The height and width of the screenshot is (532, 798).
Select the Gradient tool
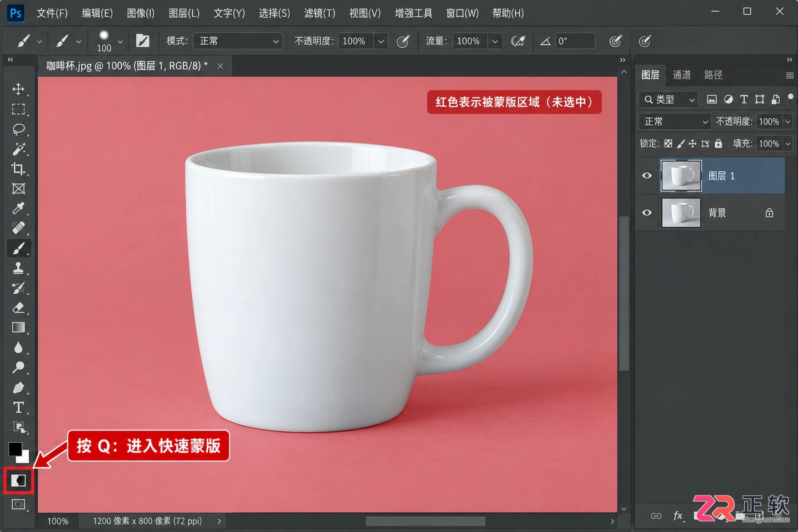[18, 328]
